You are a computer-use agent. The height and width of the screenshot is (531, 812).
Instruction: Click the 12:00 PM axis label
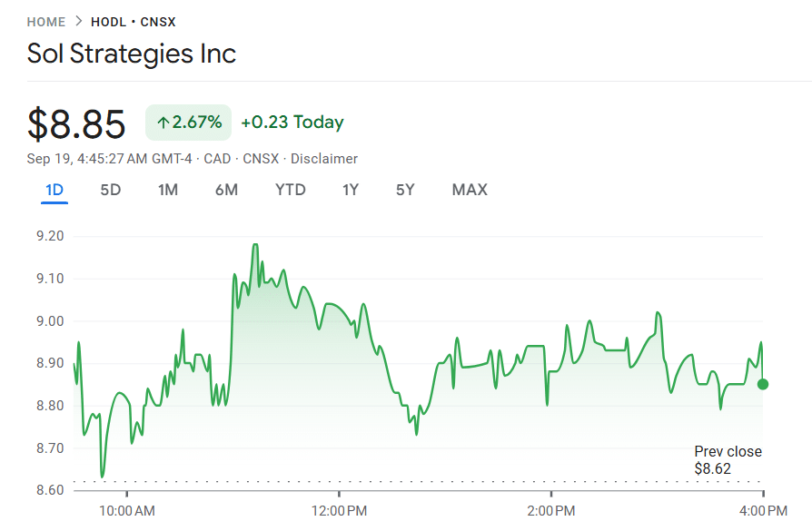(x=341, y=510)
